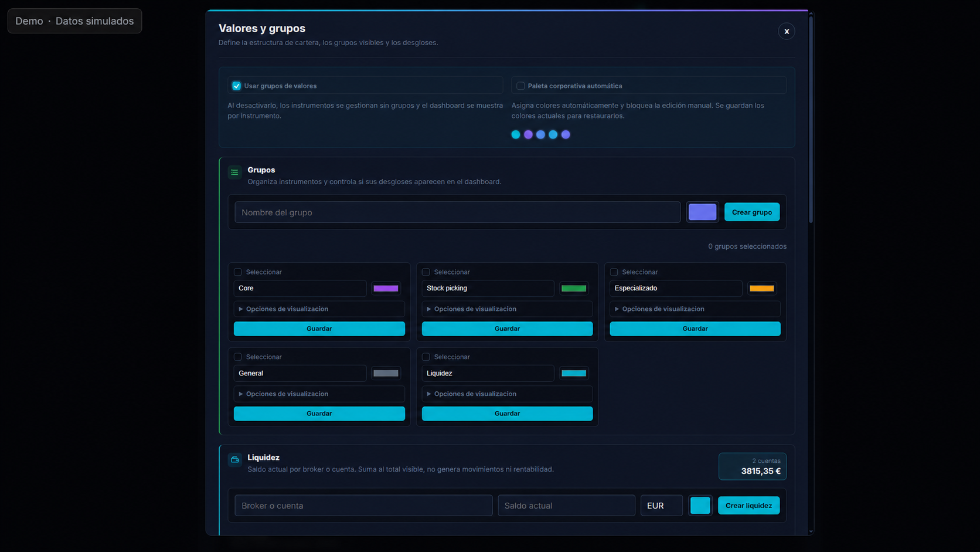Edit the Stock picking group name field
The height and width of the screenshot is (552, 980).
click(x=488, y=288)
